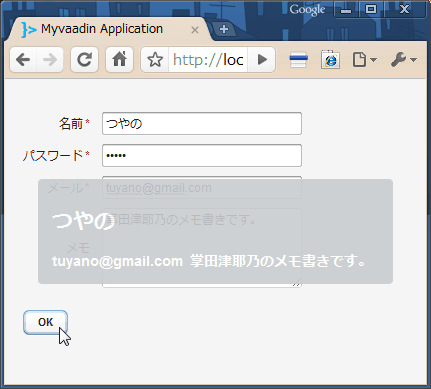Click the 名前 label
The width and height of the screenshot is (431, 389).
click(71, 124)
